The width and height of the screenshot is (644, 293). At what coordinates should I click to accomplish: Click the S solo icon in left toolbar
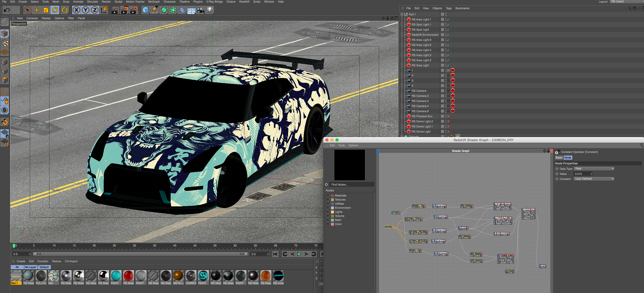(5, 110)
